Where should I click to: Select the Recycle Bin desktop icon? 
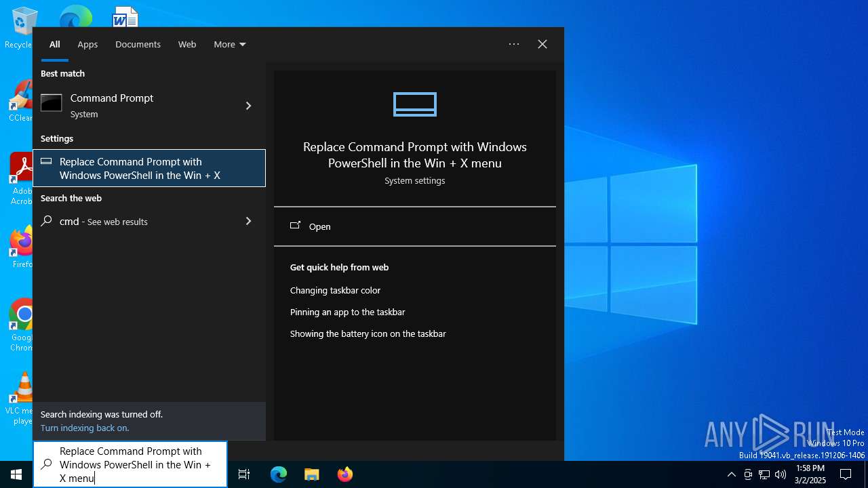[x=23, y=27]
